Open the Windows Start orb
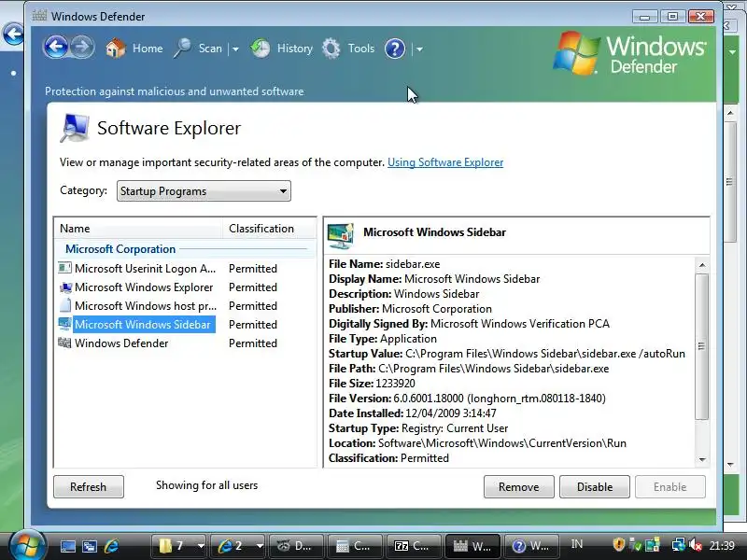Viewport: 747px width, 560px height. [26, 545]
